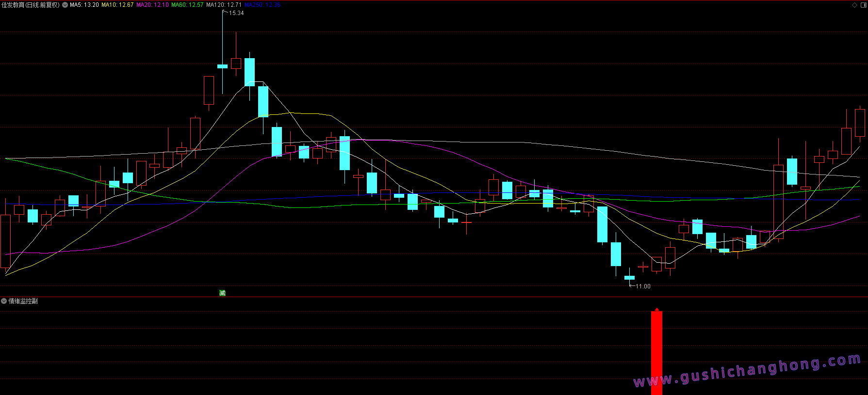Image resolution: width=868 pixels, height=395 pixels.
Task: Click the magenta MA20: 12.10 label
Action: pyautogui.click(x=152, y=5)
